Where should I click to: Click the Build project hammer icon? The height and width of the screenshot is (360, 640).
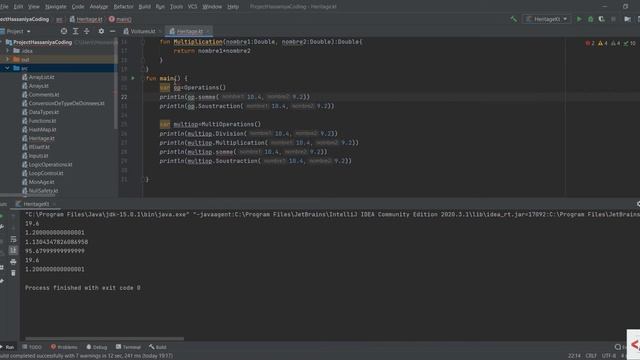click(x=513, y=19)
